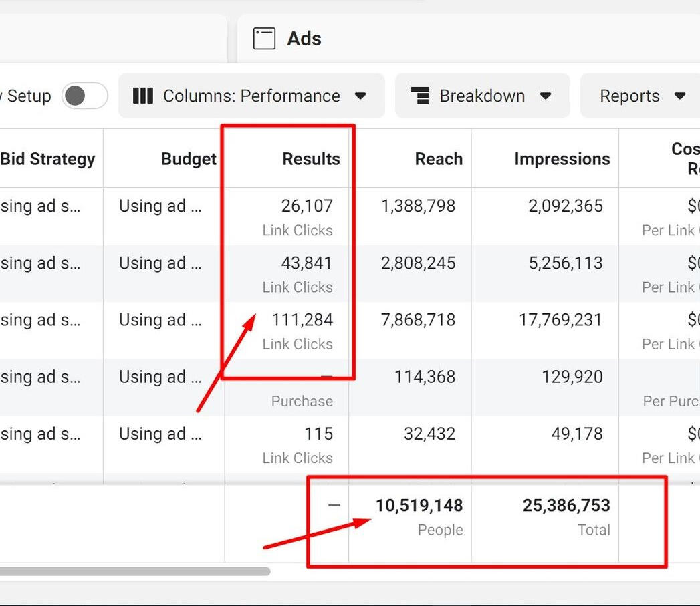Click the Bid Strategy column header
This screenshot has height=606, width=700.
[x=48, y=159]
